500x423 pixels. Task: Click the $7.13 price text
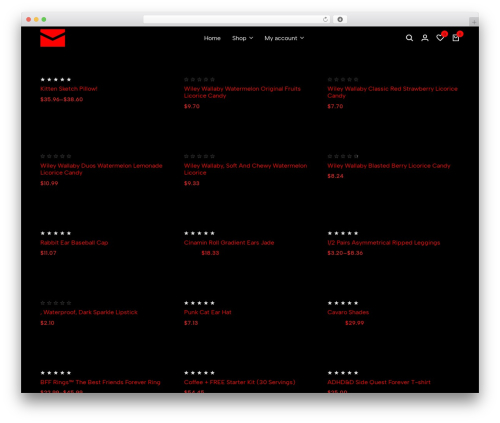(191, 323)
